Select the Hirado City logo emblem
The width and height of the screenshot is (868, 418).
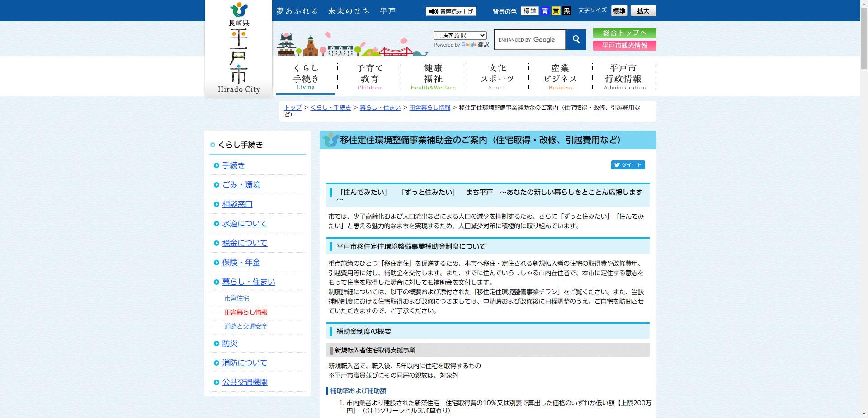point(239,10)
